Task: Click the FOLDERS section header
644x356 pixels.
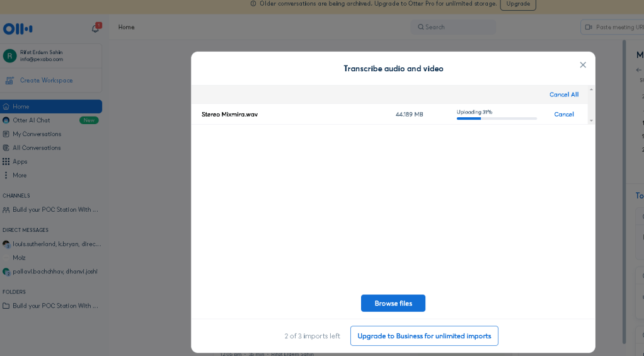Action: point(14,292)
